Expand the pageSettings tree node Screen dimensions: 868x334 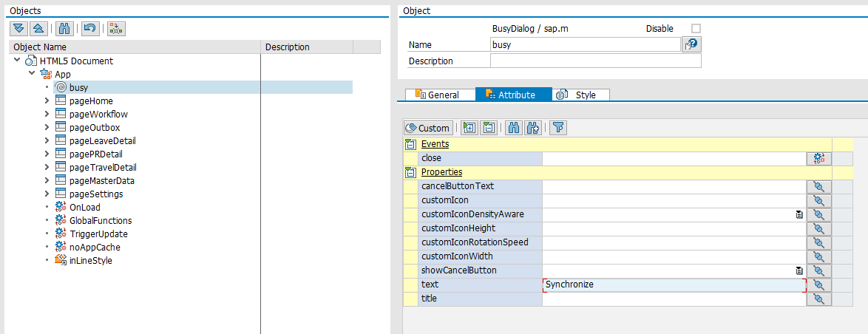(47, 194)
